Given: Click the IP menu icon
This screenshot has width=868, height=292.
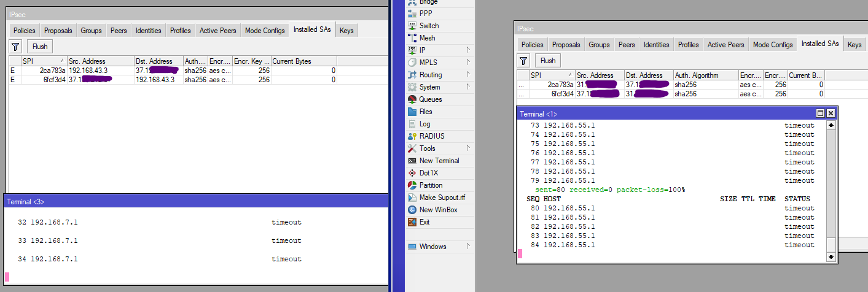Looking at the screenshot, I should click(412, 50).
